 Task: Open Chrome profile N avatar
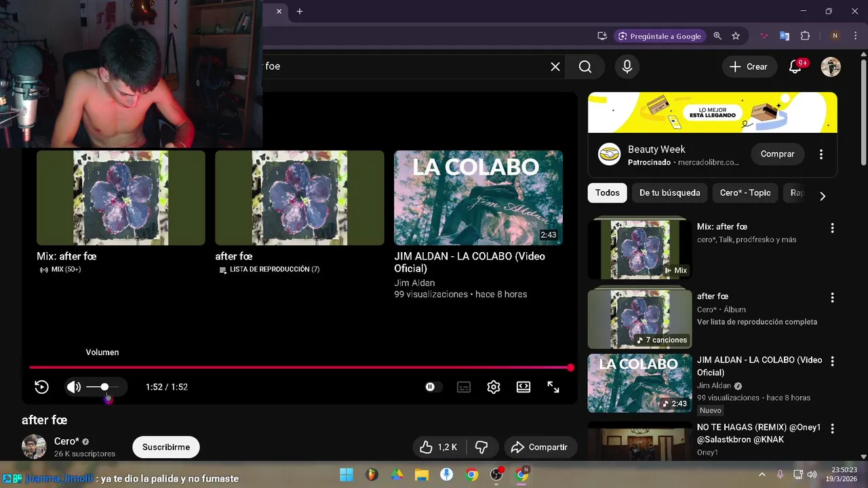coord(835,36)
